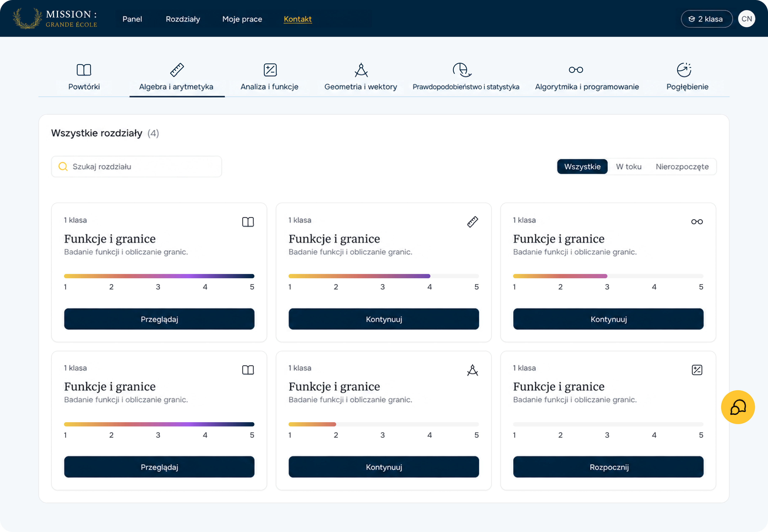768x532 pixels.
Task: Click Przeglądaj on the bottom-left card
Action: 159,467
